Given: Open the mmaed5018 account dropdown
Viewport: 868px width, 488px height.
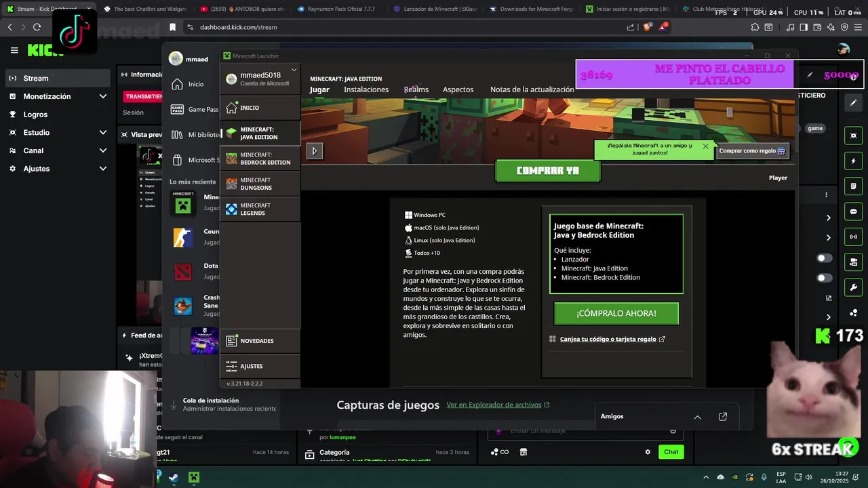Looking at the screenshot, I should (x=260, y=79).
